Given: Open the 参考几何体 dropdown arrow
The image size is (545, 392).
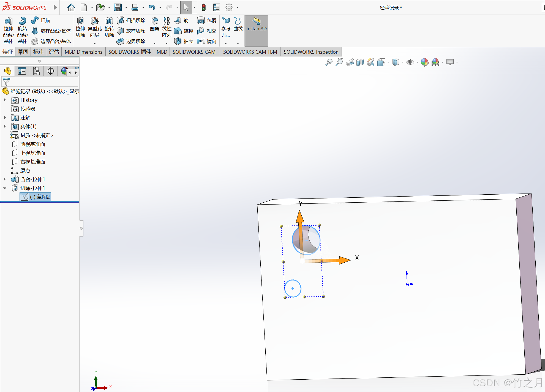Looking at the screenshot, I should tap(226, 43).
